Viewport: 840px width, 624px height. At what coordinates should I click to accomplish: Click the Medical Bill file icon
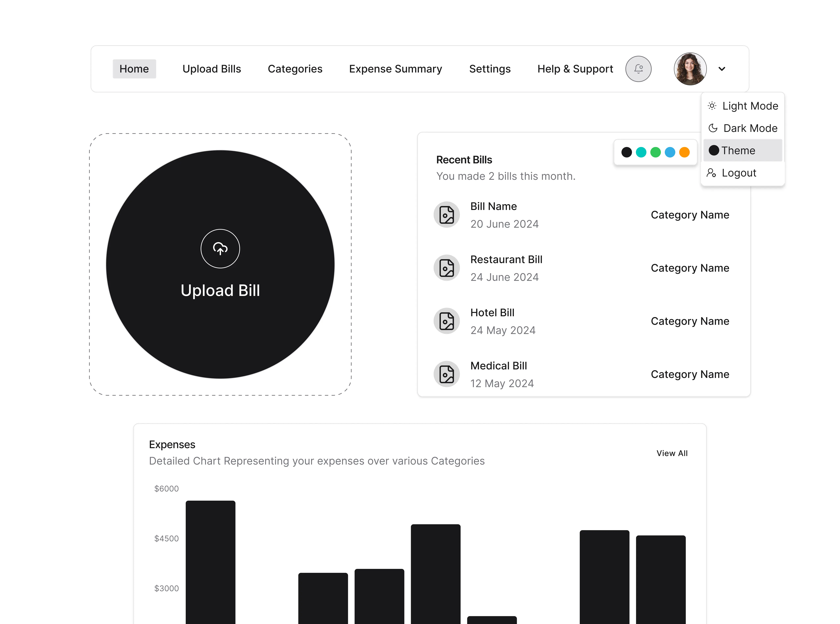pyautogui.click(x=446, y=374)
